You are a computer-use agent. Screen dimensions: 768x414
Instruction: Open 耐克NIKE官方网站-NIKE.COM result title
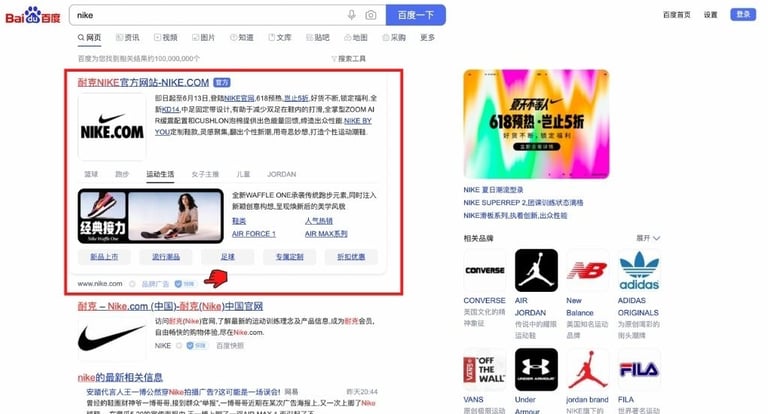143,83
